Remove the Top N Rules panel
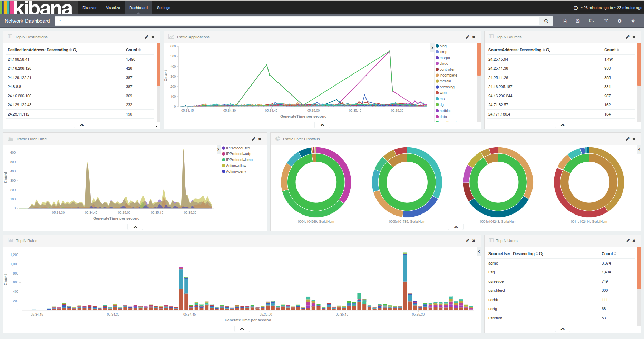The image size is (644, 339). pos(474,241)
